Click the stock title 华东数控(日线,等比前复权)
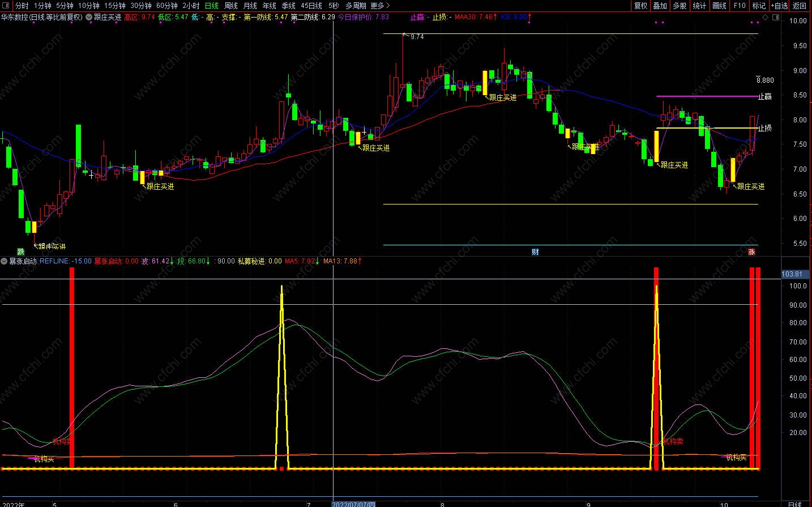Screen dimensions: 812x507 pos(42,17)
